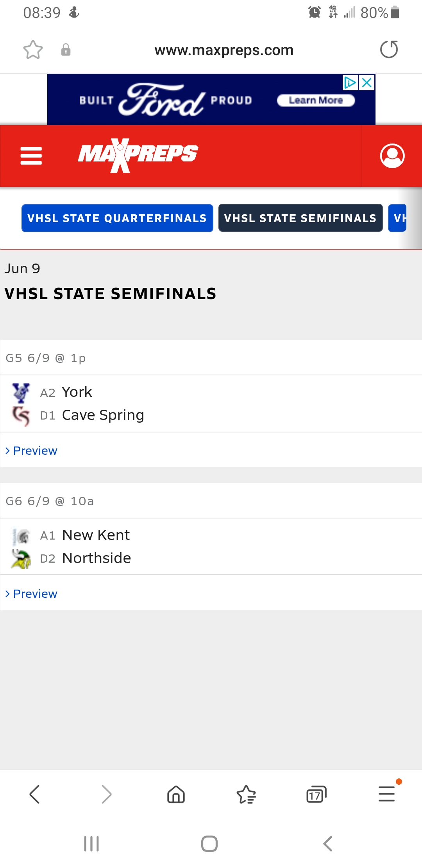Open the user account profile icon
Image resolution: width=422 pixels, height=868 pixels.
(392, 156)
